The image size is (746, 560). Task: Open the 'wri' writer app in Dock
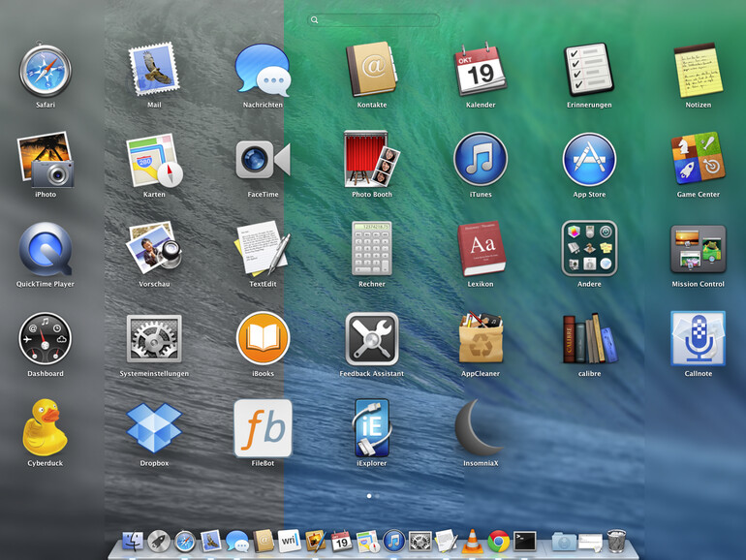point(290,541)
